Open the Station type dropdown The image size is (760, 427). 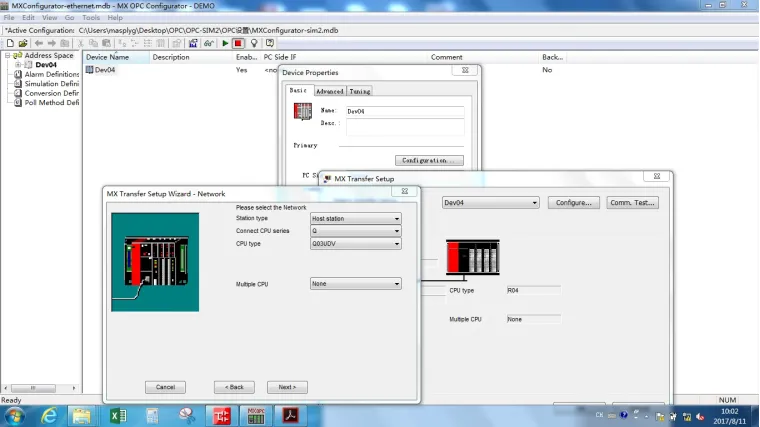(355, 219)
